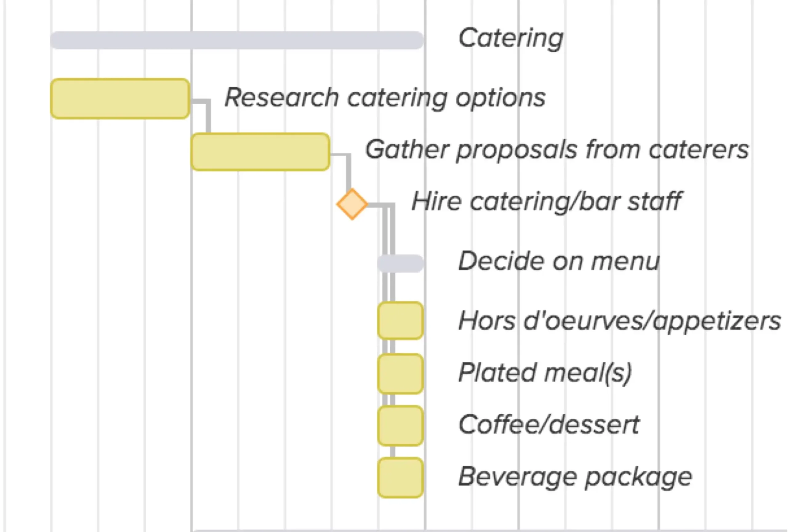788x532 pixels.
Task: Select the Catering group label
Action: [x=510, y=38]
